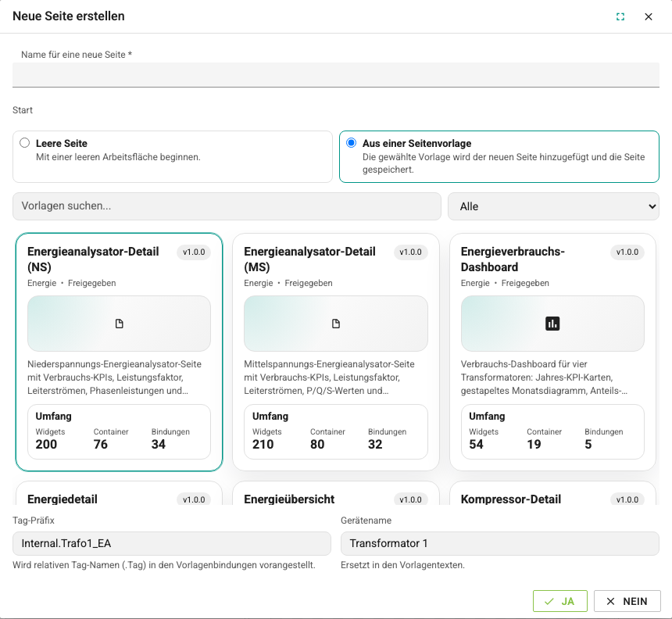Viewport: 672px width, 619px height.
Task: Click v1.0.0 badge on Energieverbrauchs-Dashboard
Action: tap(627, 252)
